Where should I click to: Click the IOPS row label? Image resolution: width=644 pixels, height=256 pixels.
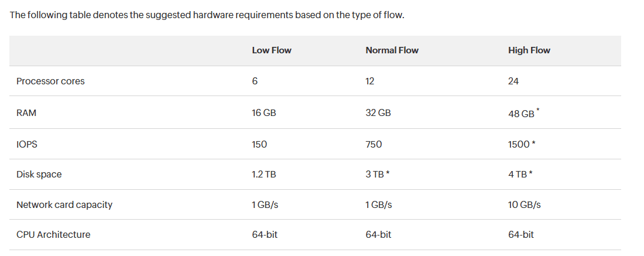pos(27,144)
